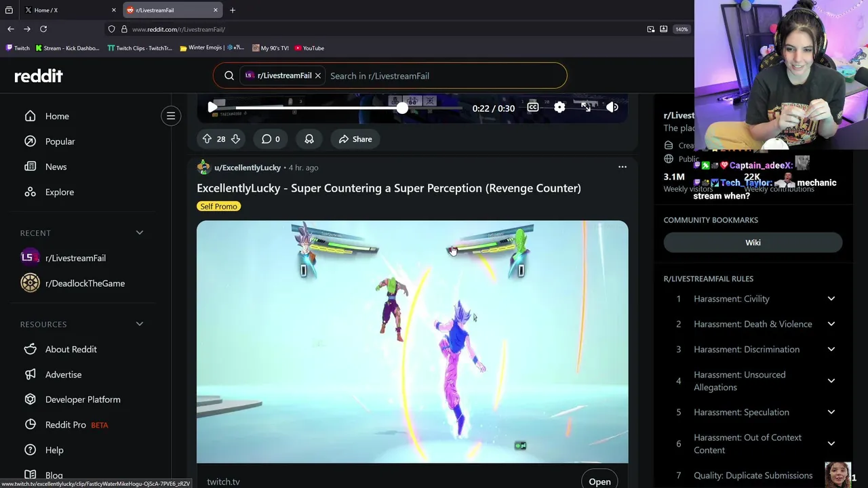Open the browser tab list button
Screen dimensions: 868x488
9,10
